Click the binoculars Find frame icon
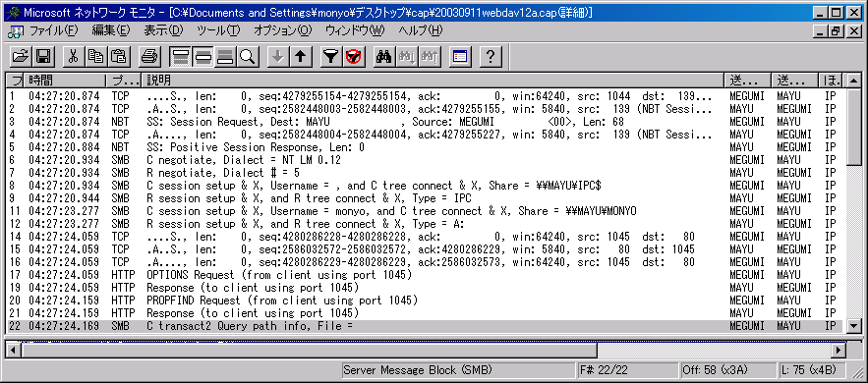Screen dimensions: 868x383 coord(384,56)
